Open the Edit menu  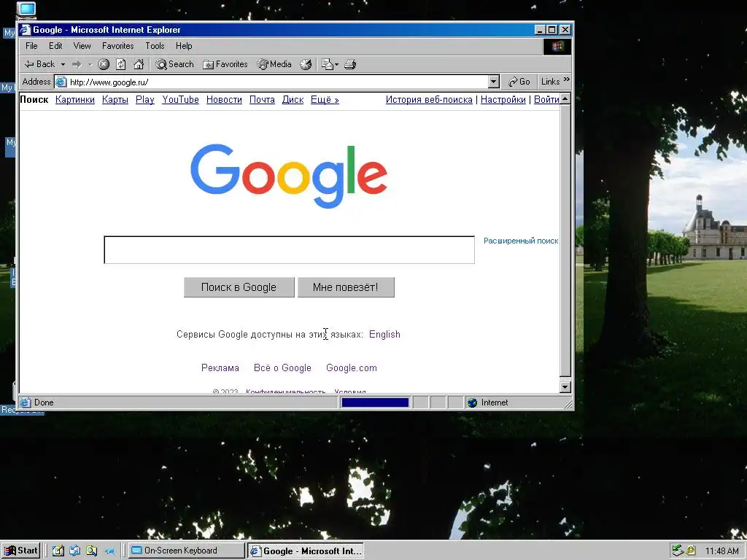click(x=55, y=46)
